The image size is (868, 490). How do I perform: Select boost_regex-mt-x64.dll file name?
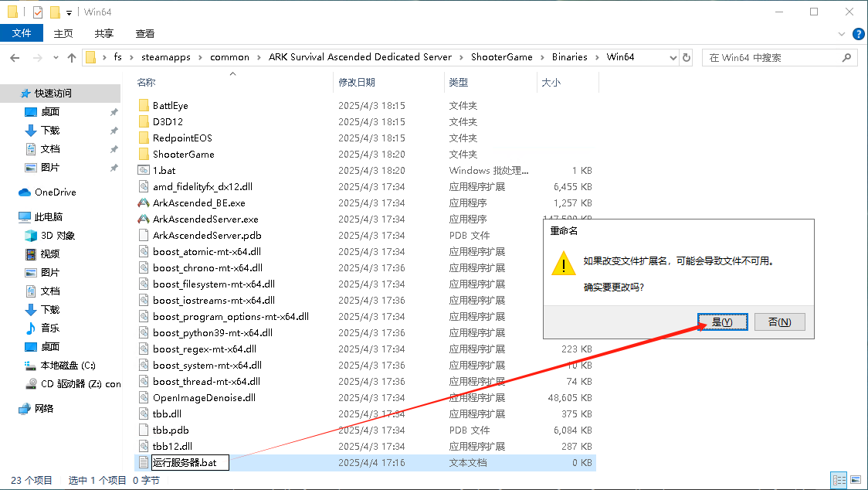point(205,349)
